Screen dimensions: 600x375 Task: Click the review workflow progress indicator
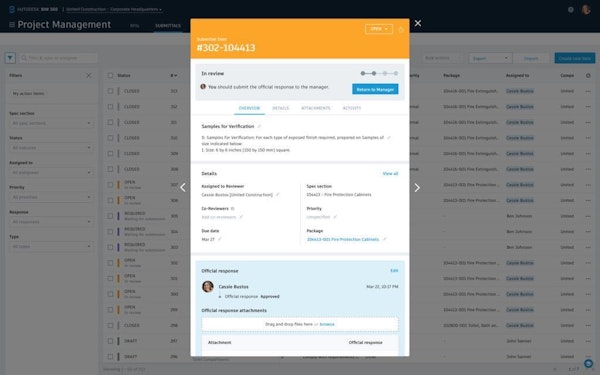pyautogui.click(x=379, y=73)
